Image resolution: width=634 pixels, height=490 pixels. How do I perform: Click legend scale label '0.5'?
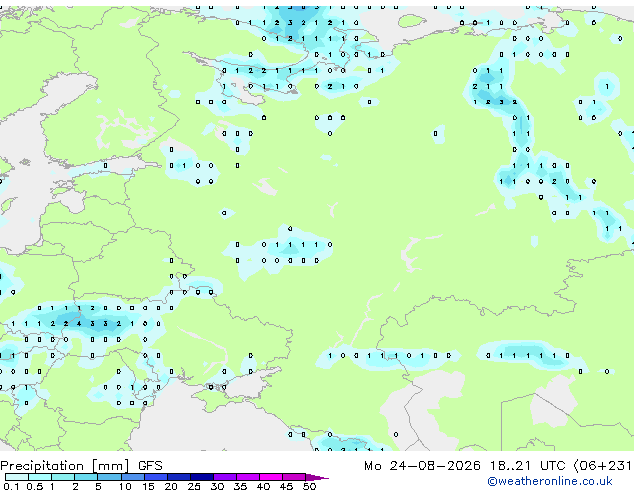point(35,486)
